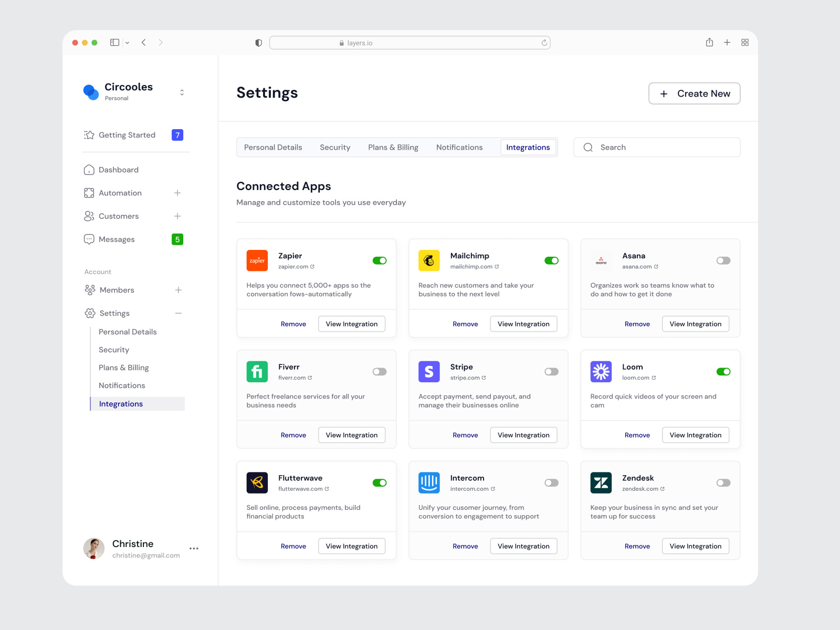Viewport: 840px width, 630px height.
Task: Click View Integration for Loom
Action: click(x=695, y=435)
